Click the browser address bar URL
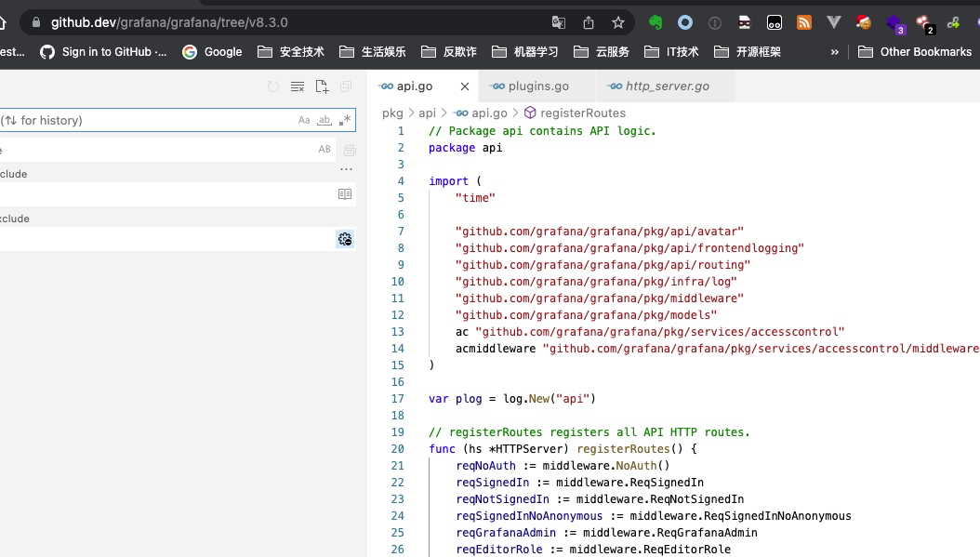 [x=169, y=22]
